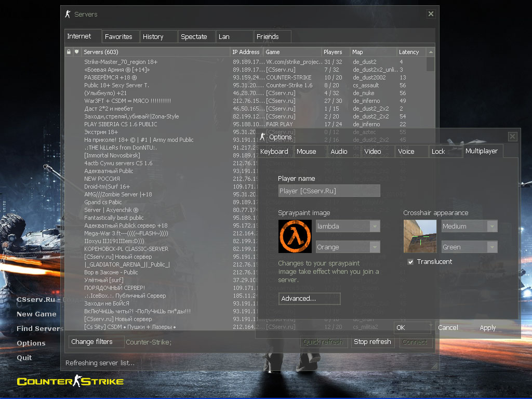Toggle the Translucent checkbox

(x=410, y=262)
